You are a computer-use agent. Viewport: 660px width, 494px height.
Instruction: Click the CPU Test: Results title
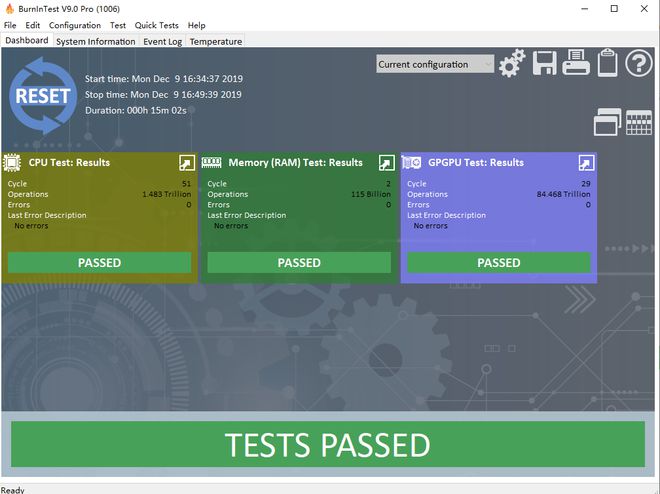pyautogui.click(x=69, y=162)
